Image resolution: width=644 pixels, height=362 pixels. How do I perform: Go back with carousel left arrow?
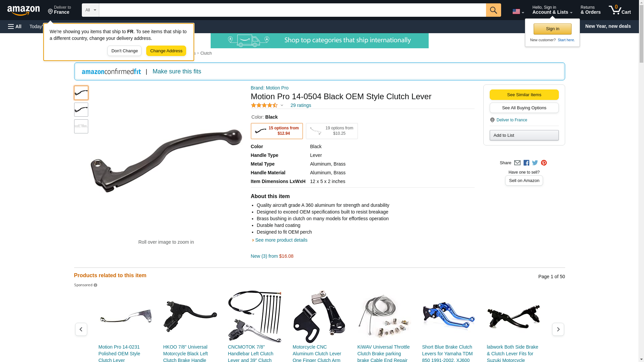81,329
